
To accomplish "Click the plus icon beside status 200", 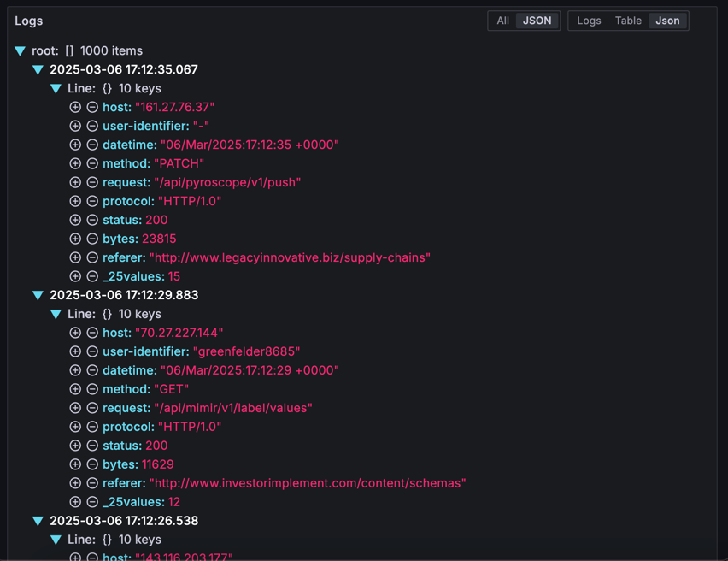I will click(75, 220).
